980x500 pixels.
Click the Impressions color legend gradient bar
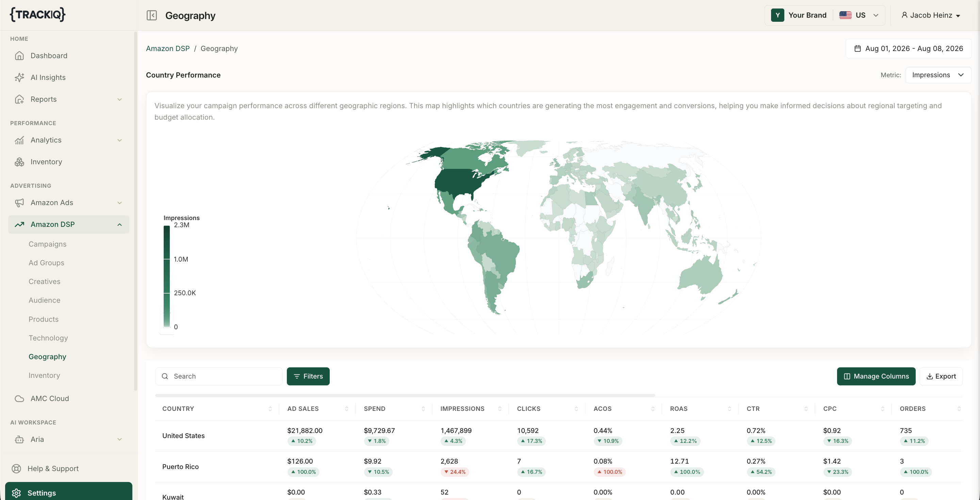pos(167,277)
